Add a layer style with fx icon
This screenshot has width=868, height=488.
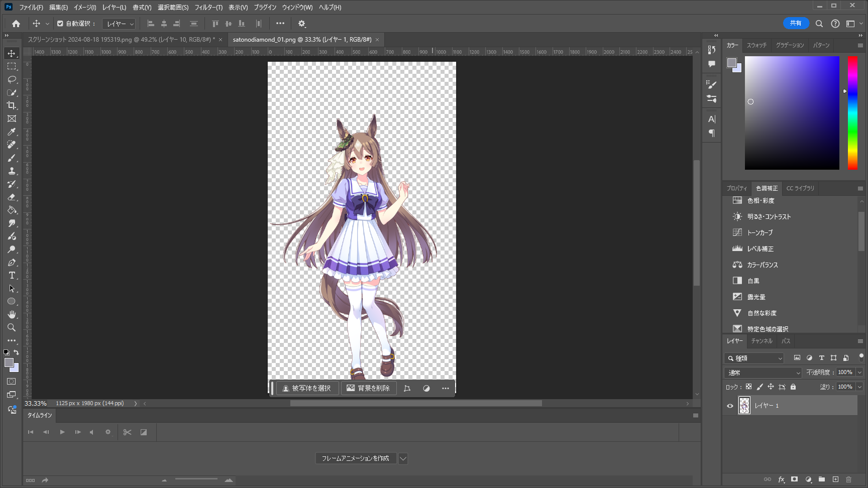click(x=781, y=479)
